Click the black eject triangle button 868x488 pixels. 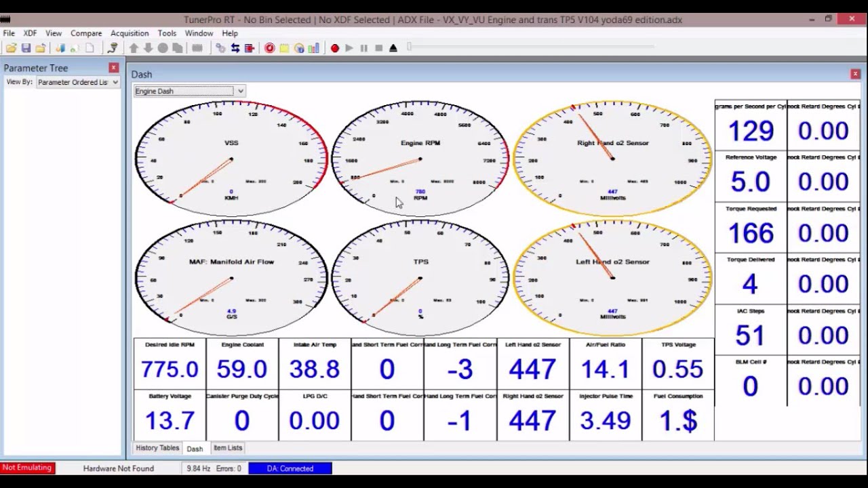(393, 48)
